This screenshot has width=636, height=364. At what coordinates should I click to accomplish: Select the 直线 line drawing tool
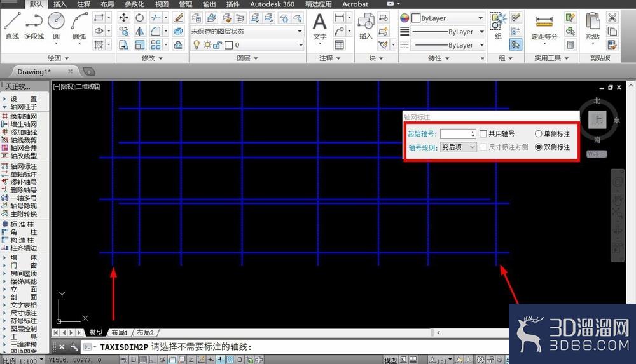(12, 25)
